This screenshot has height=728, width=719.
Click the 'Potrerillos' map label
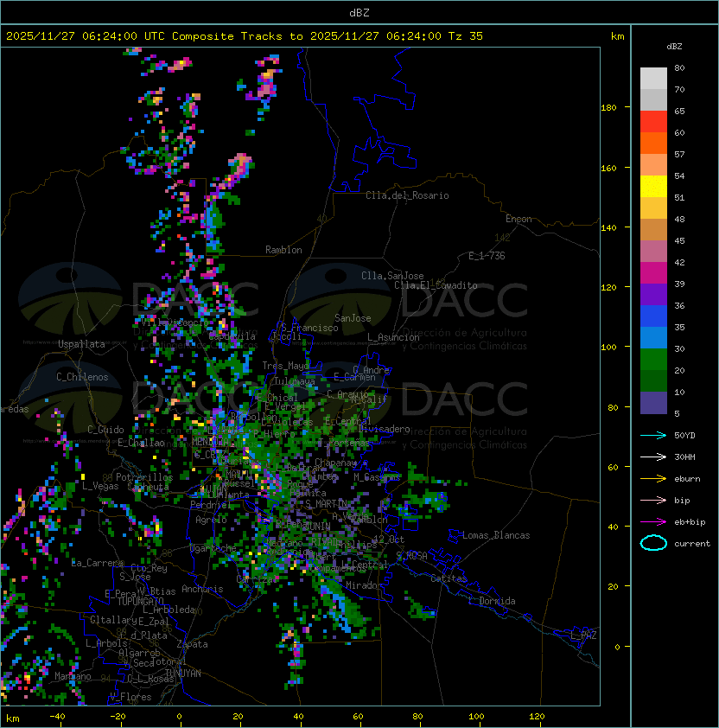(x=144, y=477)
